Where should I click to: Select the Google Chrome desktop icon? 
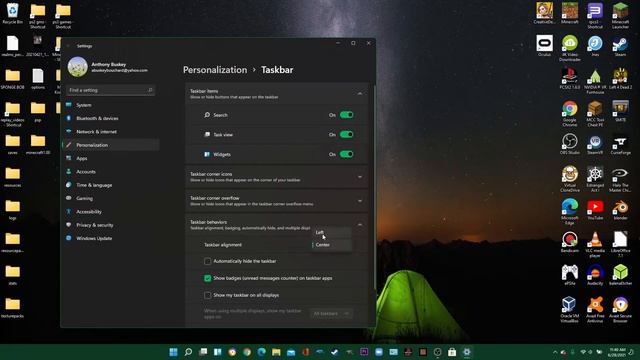point(570,113)
